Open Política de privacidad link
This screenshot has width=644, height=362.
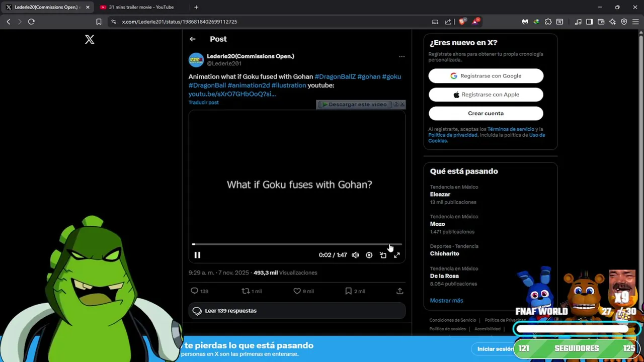[453, 135]
